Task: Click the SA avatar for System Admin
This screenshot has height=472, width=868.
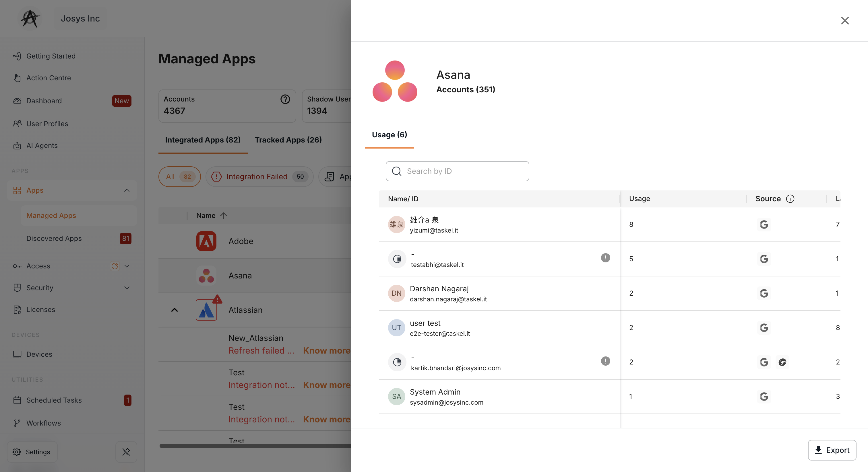Action: [396, 397]
